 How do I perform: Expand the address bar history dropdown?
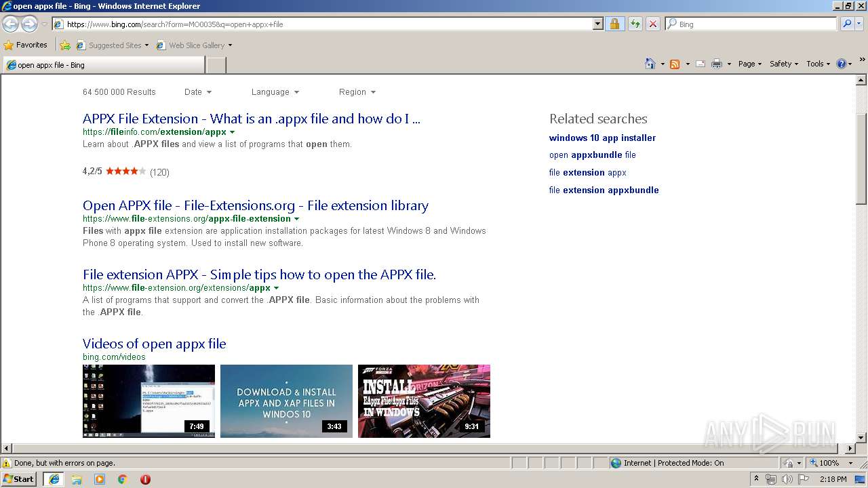597,24
